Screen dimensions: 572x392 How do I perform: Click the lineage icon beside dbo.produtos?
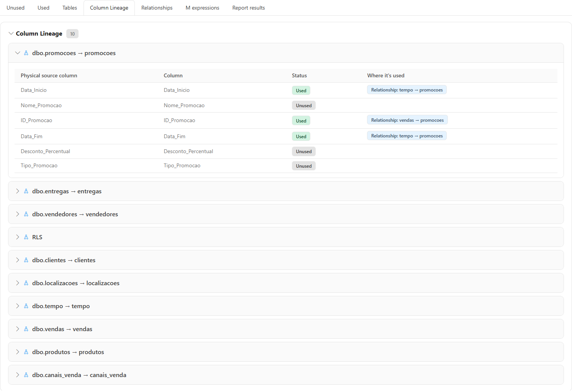pyautogui.click(x=26, y=352)
